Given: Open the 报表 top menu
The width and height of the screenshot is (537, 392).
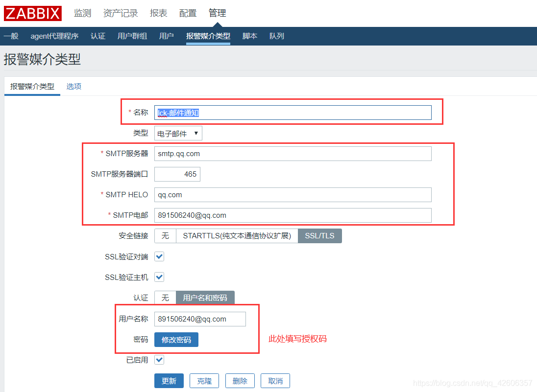Looking at the screenshot, I should pos(158,13).
